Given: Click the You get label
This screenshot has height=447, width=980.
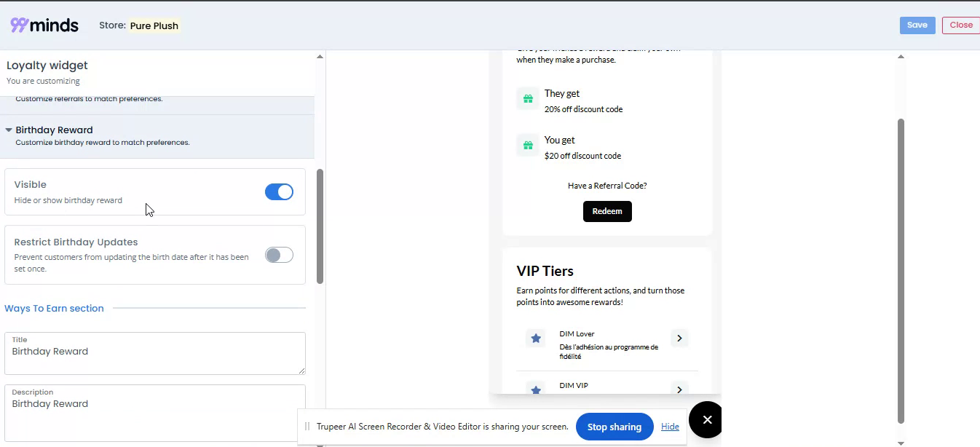Looking at the screenshot, I should click(x=560, y=140).
